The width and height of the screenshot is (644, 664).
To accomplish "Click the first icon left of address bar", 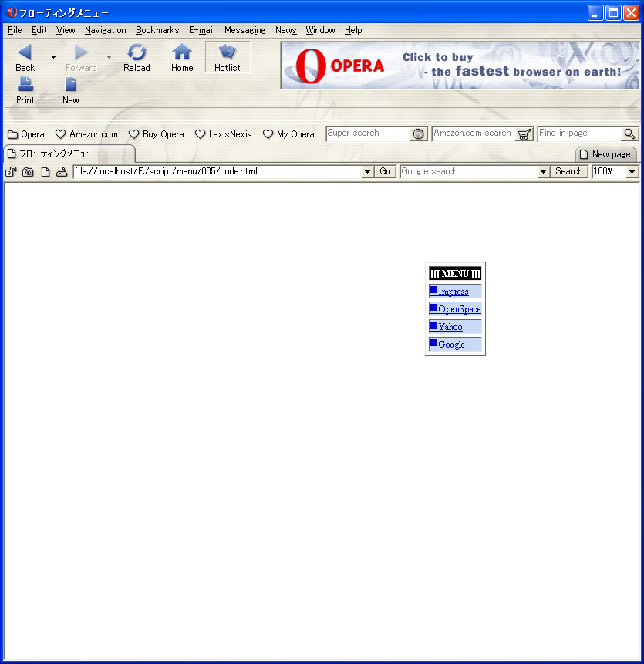I will point(11,171).
